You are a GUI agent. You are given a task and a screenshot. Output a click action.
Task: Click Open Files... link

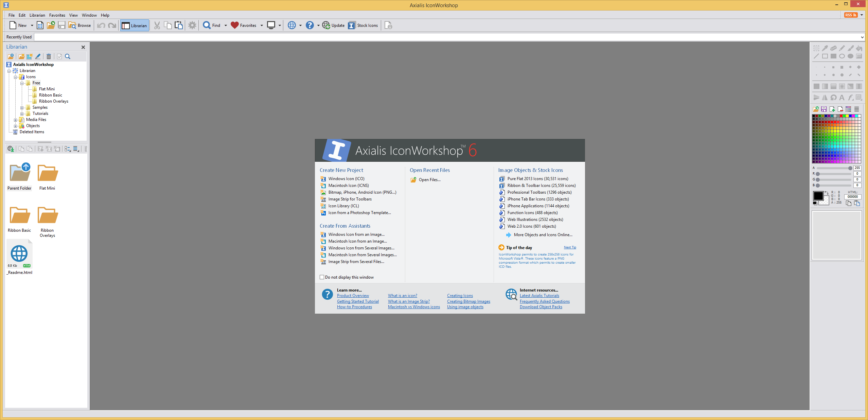429,180
